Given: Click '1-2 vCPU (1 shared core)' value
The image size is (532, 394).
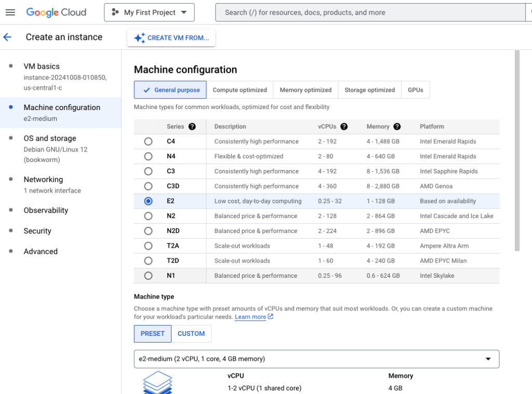Looking at the screenshot, I should click(x=264, y=388).
